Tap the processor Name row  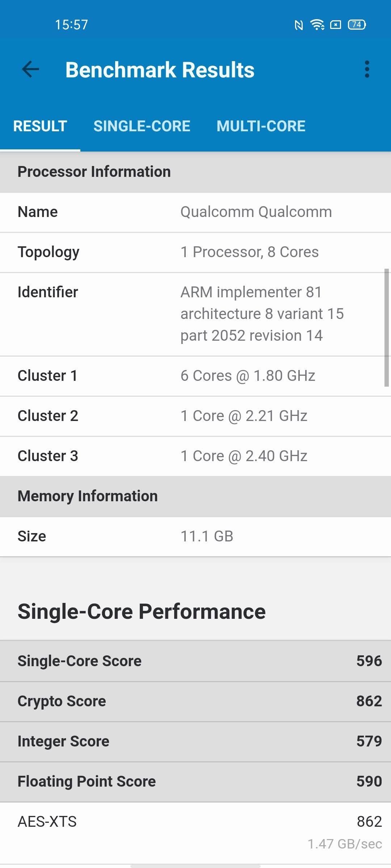click(x=195, y=212)
